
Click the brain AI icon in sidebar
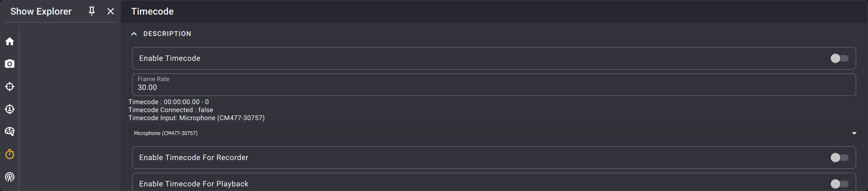[x=9, y=131]
